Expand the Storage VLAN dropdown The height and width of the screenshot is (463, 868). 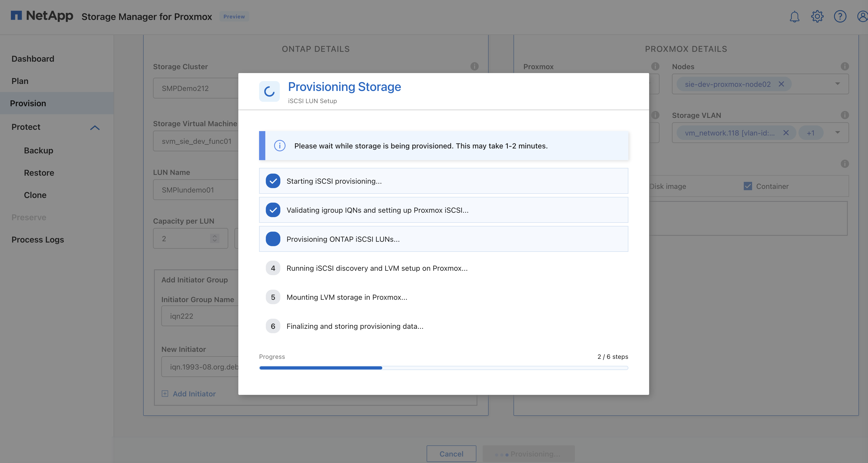point(838,133)
